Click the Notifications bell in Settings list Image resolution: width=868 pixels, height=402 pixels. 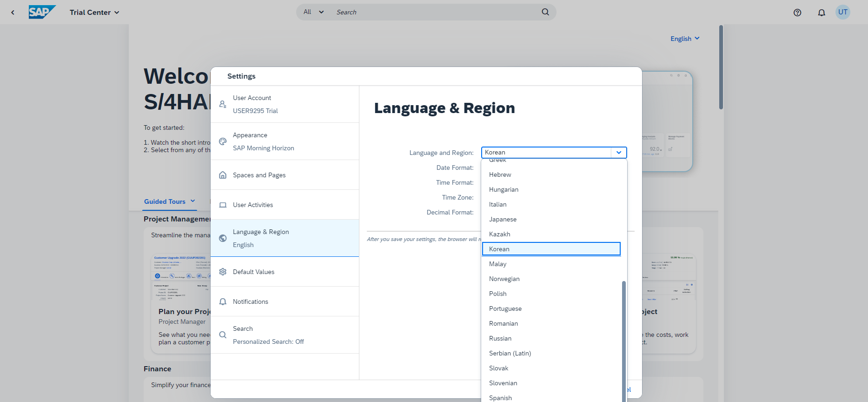[x=223, y=301]
